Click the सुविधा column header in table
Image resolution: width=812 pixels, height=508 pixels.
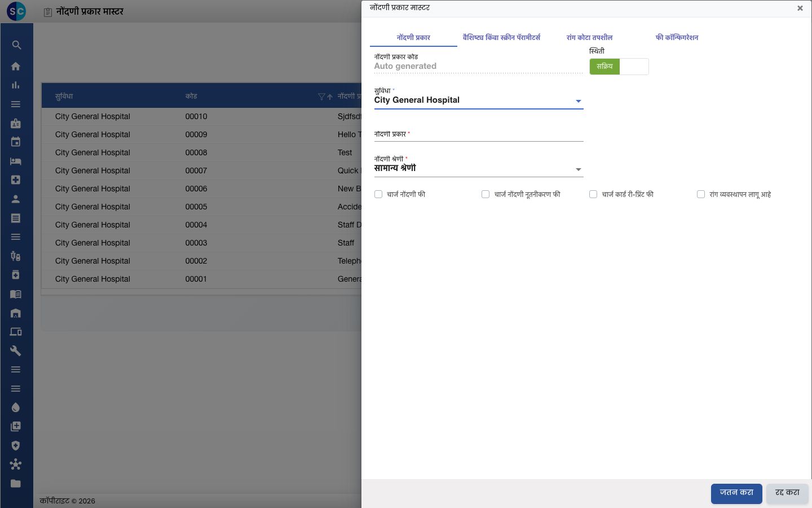[64, 97]
